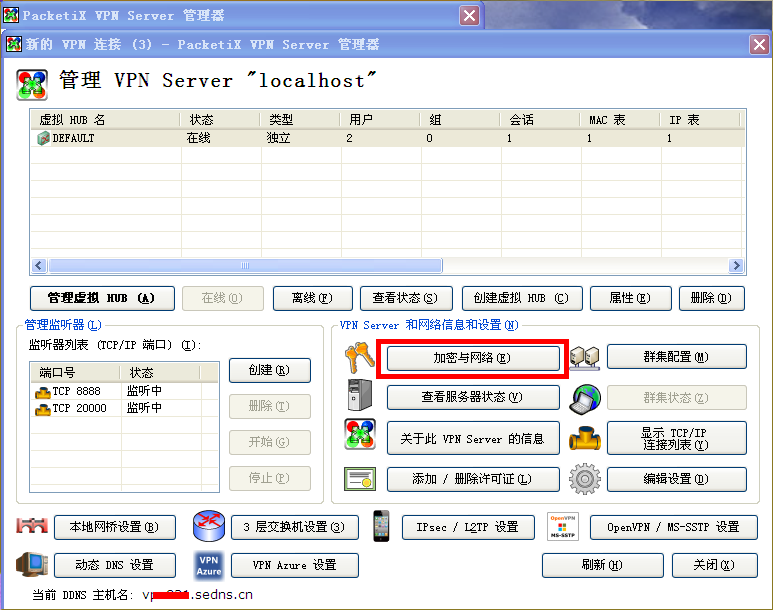773x610 pixels.
Task: Click 查看状态 (S) button
Action: (x=406, y=298)
